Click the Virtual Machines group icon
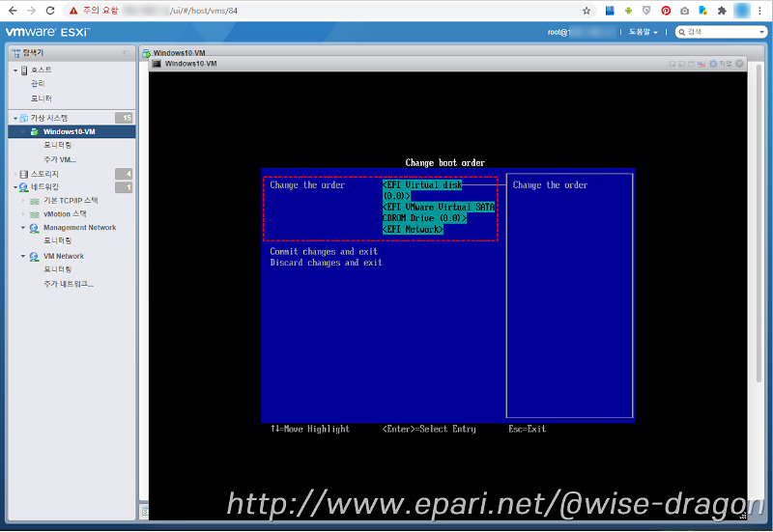The image size is (773, 532). click(23, 118)
